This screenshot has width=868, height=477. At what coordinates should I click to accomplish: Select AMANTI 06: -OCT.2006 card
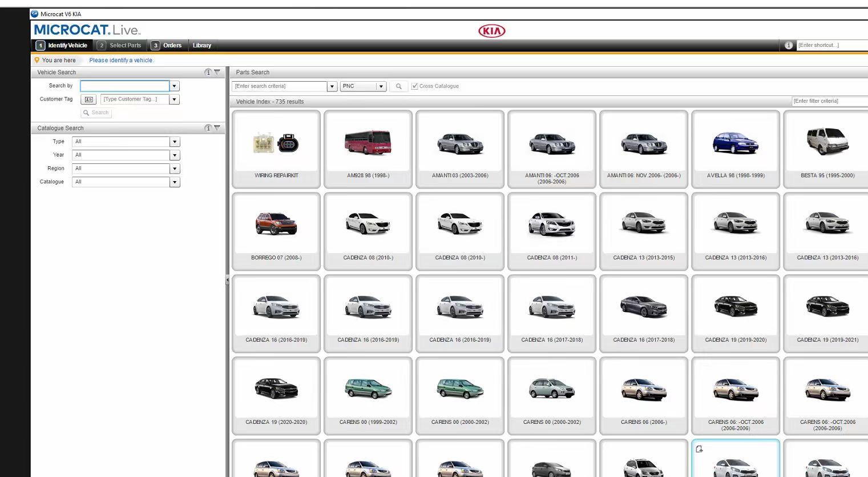point(552,149)
